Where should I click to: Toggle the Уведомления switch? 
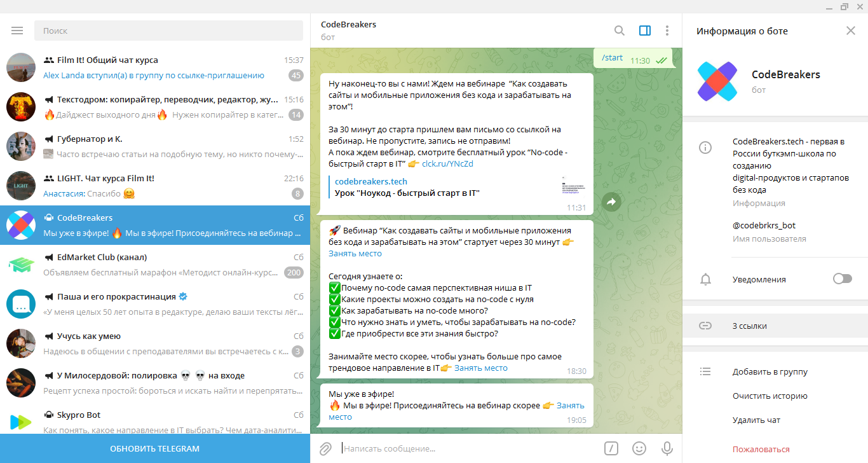pyautogui.click(x=842, y=279)
